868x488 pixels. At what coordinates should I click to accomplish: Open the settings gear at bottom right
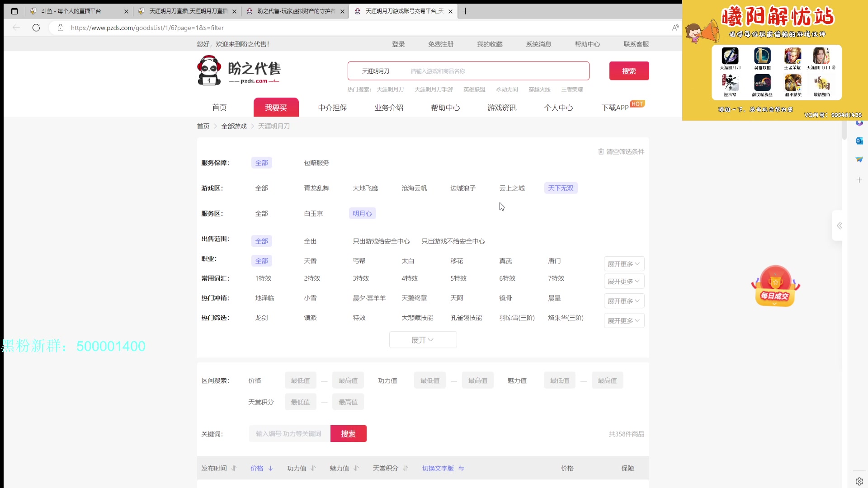[x=859, y=481]
